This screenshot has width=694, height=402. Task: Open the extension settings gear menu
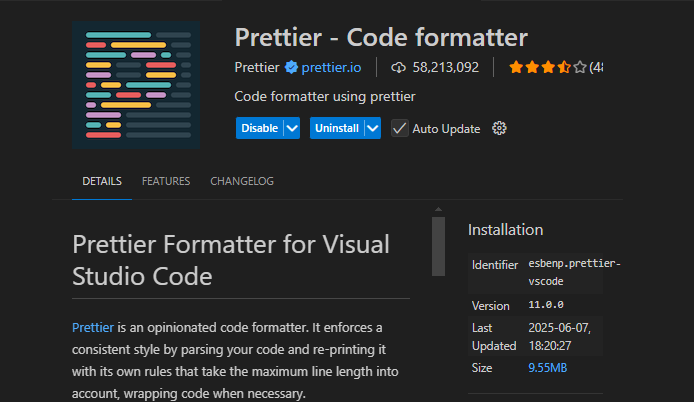499,128
